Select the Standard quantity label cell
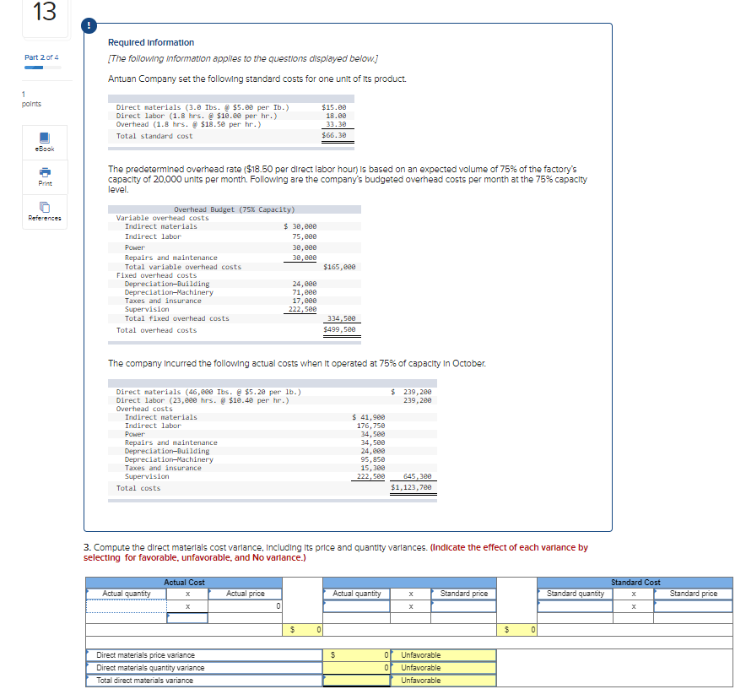Image resolution: width=746 pixels, height=700 pixels. pyautogui.click(x=576, y=594)
